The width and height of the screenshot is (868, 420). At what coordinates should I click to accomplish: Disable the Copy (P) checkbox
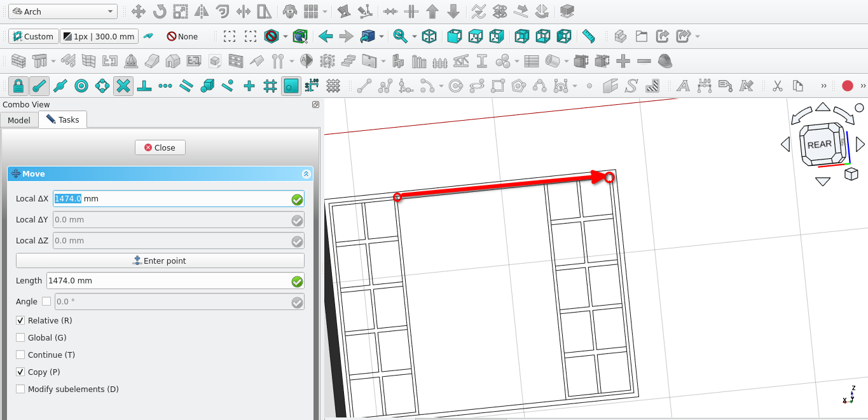click(21, 372)
